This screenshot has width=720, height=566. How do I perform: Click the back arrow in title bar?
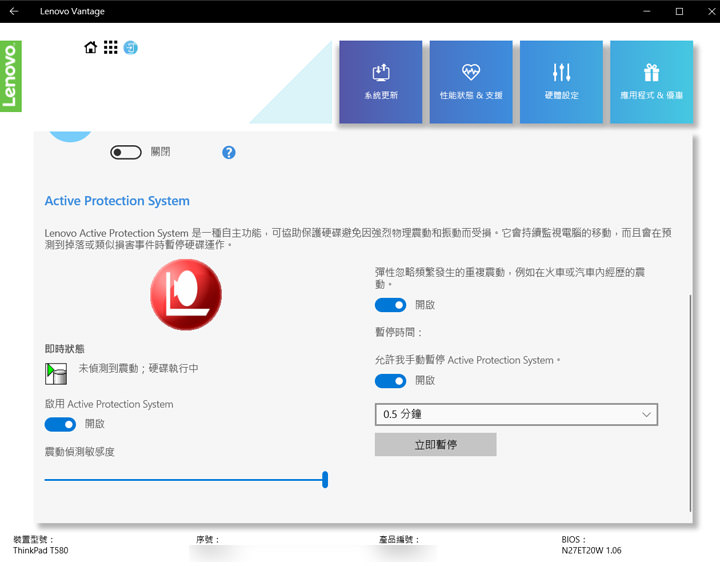[14, 11]
